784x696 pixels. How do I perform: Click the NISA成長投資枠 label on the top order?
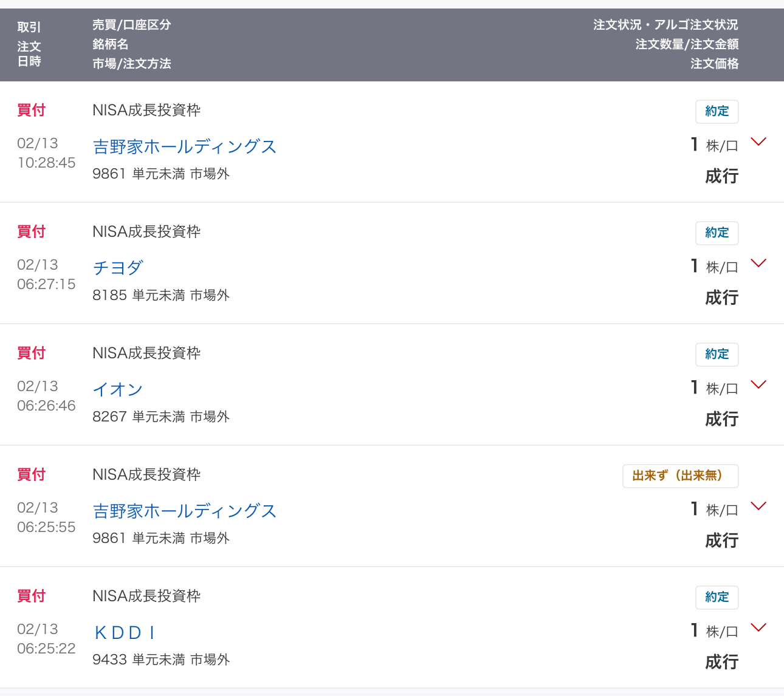[146, 111]
